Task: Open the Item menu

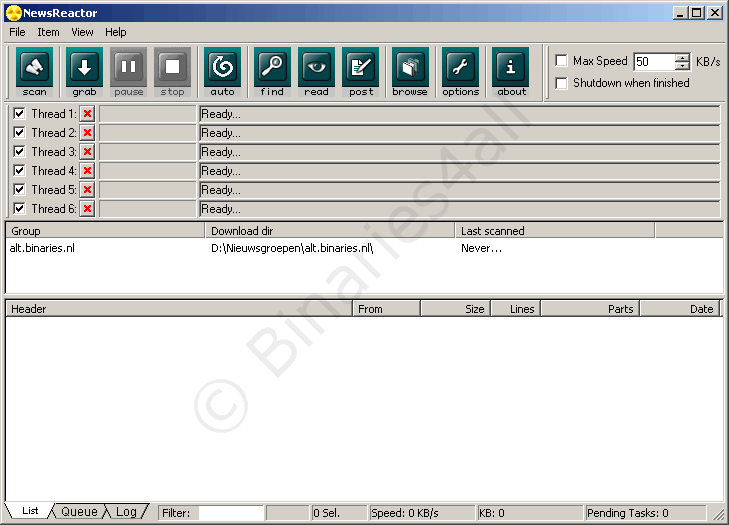Action: pyautogui.click(x=48, y=32)
